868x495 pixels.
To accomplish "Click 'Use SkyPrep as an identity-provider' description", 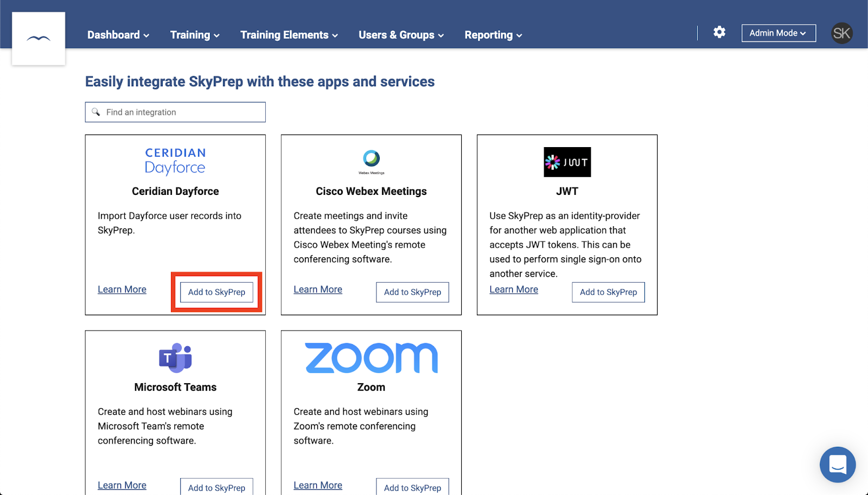I will (x=566, y=245).
